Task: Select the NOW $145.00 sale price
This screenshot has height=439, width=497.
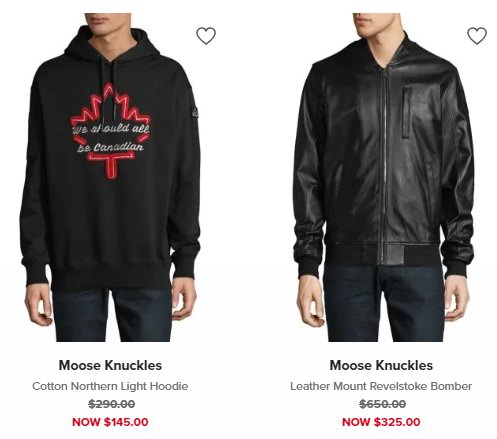Action: tap(110, 422)
